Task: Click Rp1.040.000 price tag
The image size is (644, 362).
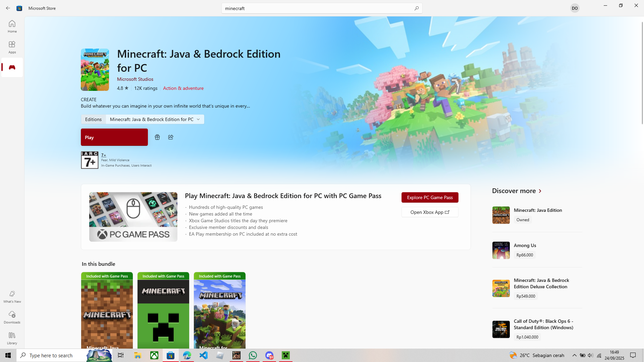Action: click(527, 337)
